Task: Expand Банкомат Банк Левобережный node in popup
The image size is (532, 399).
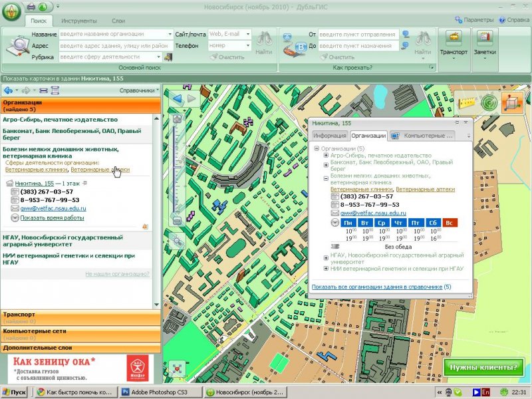Action: pyautogui.click(x=326, y=165)
